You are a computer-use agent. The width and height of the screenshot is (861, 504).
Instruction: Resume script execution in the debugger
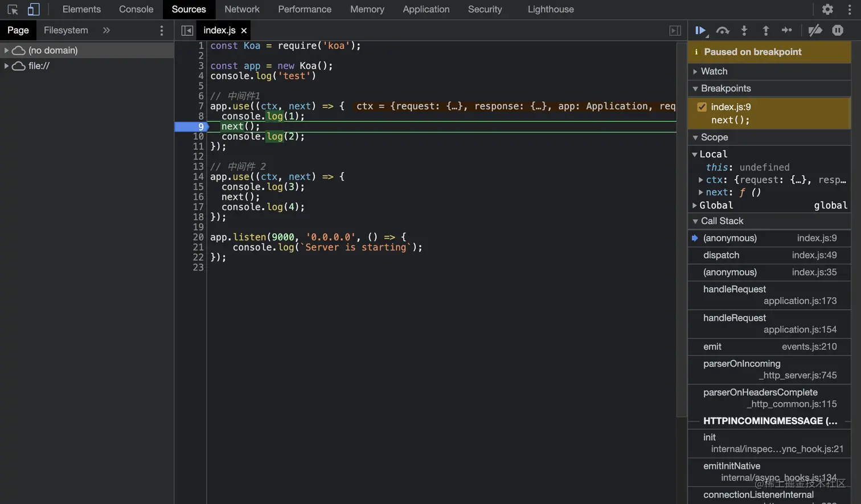(700, 30)
